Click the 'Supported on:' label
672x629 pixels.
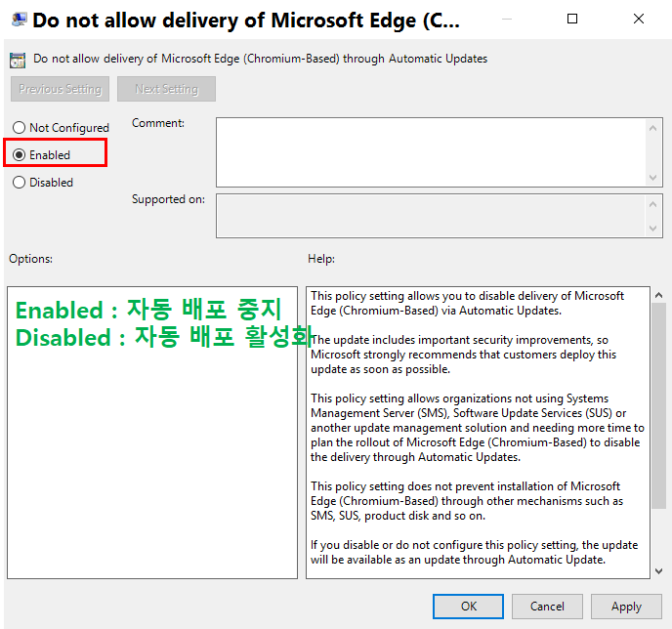click(168, 199)
